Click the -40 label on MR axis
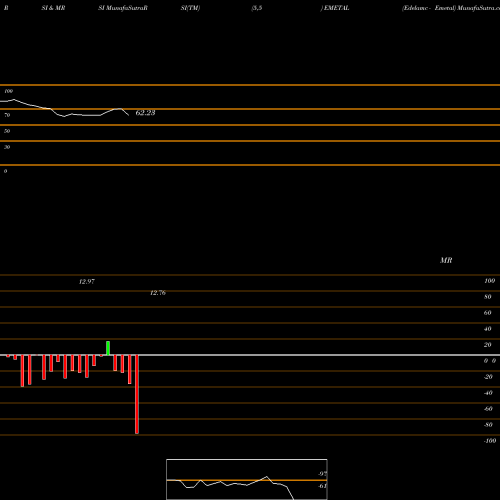The width and height of the screenshot is (500, 500). [x=488, y=393]
